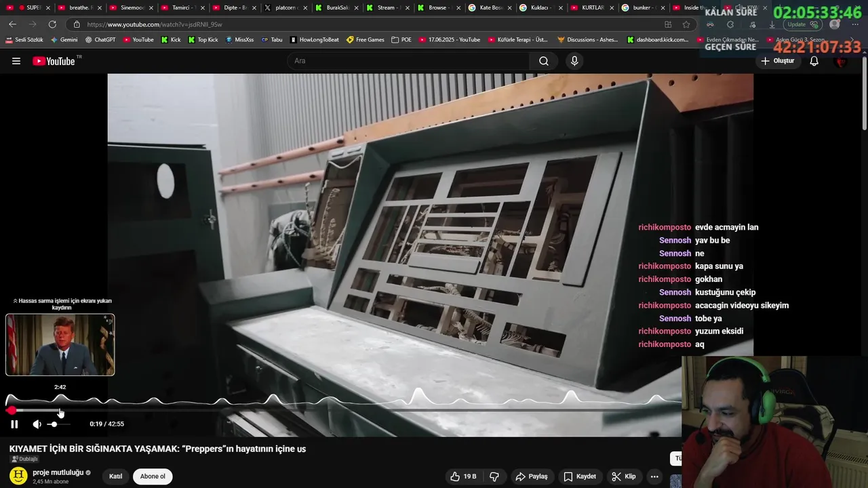The width and height of the screenshot is (868, 488).
Task: Dislike the video with thumbs down
Action: [494, 476]
